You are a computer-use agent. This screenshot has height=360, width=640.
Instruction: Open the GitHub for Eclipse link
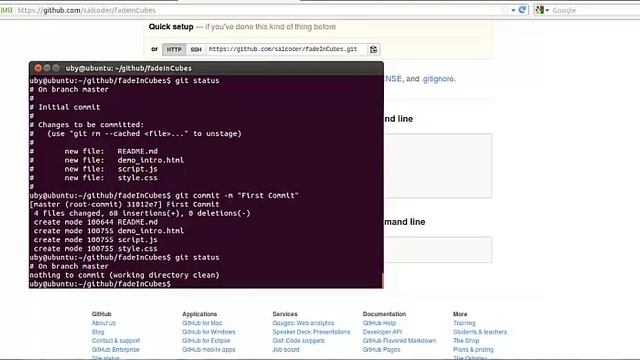click(206, 340)
